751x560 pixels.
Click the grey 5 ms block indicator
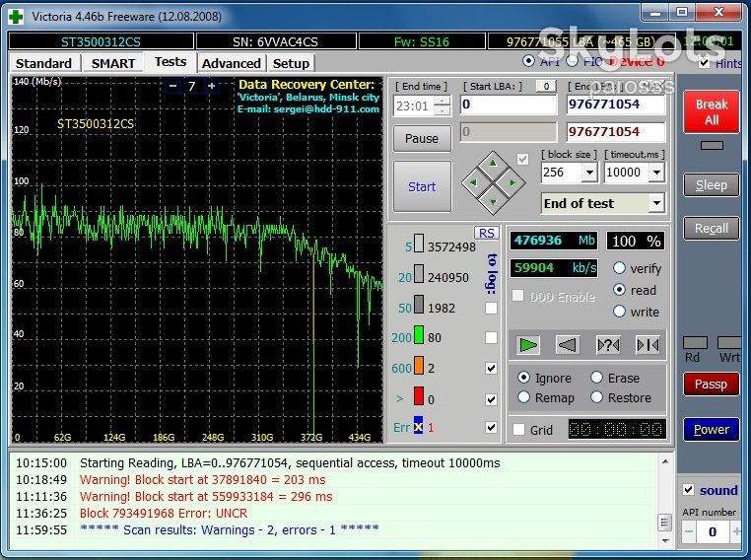[419, 243]
